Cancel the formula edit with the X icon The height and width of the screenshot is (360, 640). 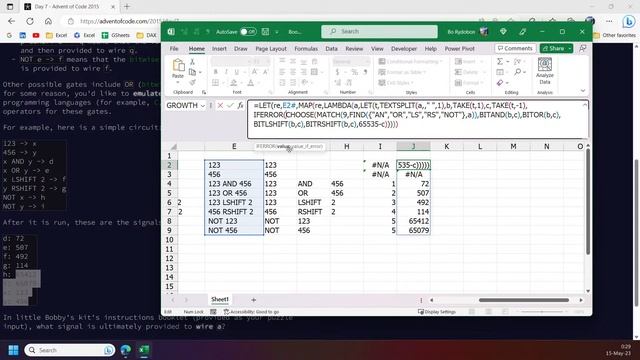[220, 106]
